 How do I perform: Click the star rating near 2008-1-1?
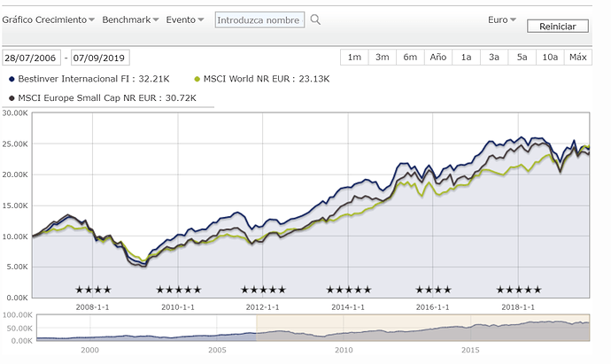point(93,290)
